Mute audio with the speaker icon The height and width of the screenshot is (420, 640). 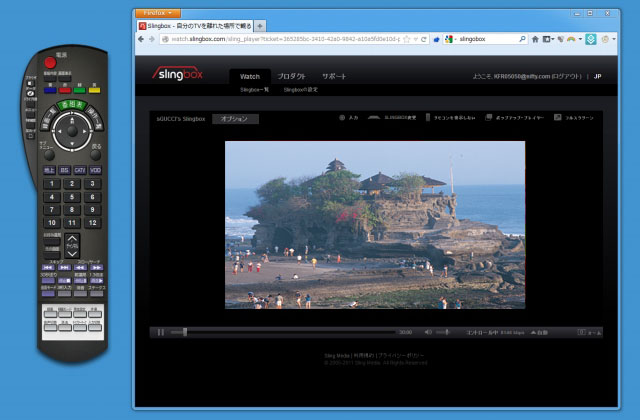[x=428, y=332]
